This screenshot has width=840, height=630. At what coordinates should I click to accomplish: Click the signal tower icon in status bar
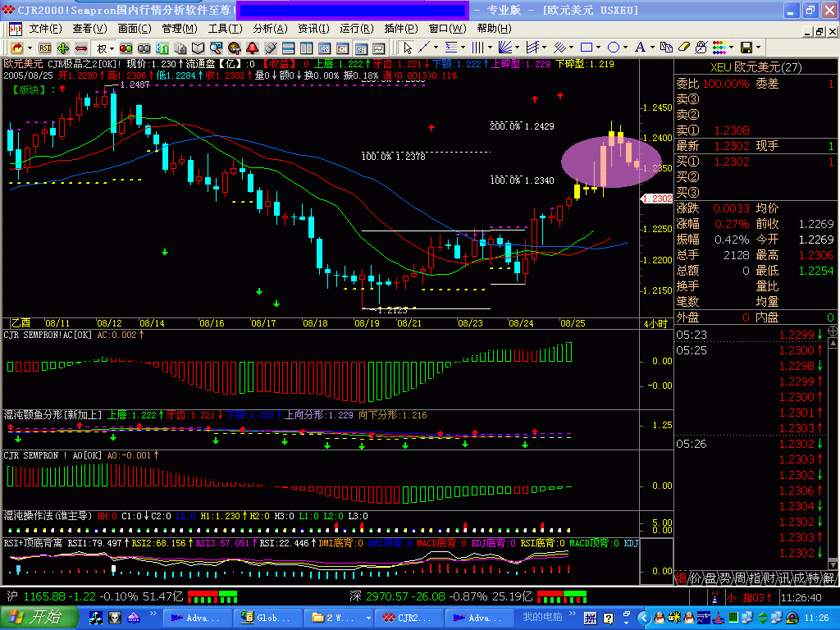click(x=714, y=597)
